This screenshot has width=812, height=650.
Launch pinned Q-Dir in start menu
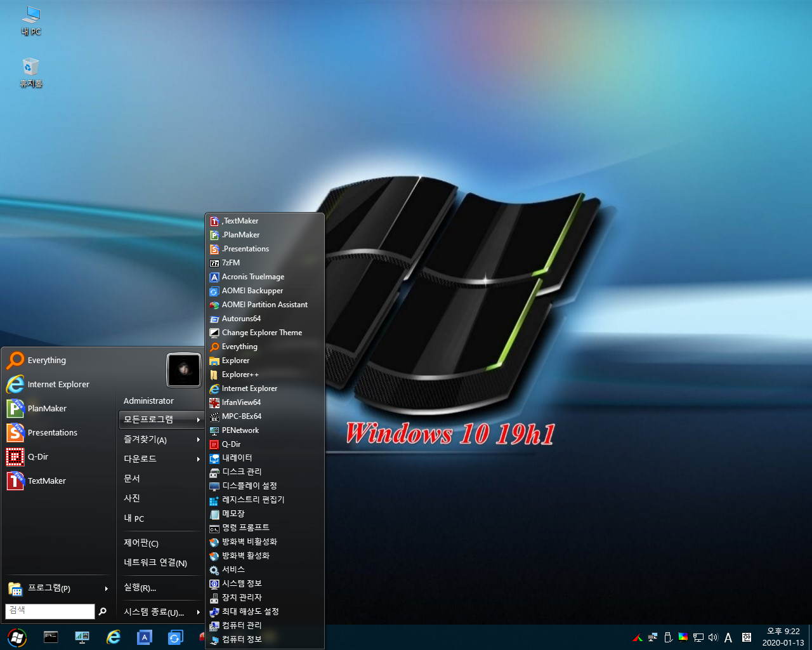pyautogui.click(x=59, y=457)
